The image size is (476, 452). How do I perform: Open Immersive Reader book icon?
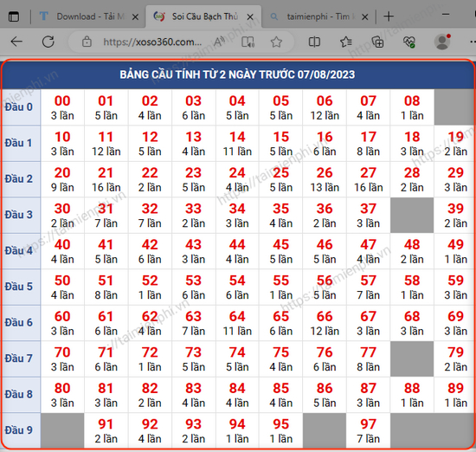pos(248,42)
